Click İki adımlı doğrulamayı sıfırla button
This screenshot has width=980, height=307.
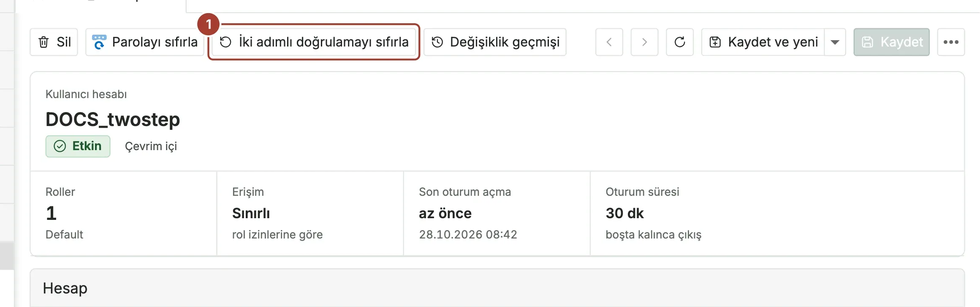[314, 42]
